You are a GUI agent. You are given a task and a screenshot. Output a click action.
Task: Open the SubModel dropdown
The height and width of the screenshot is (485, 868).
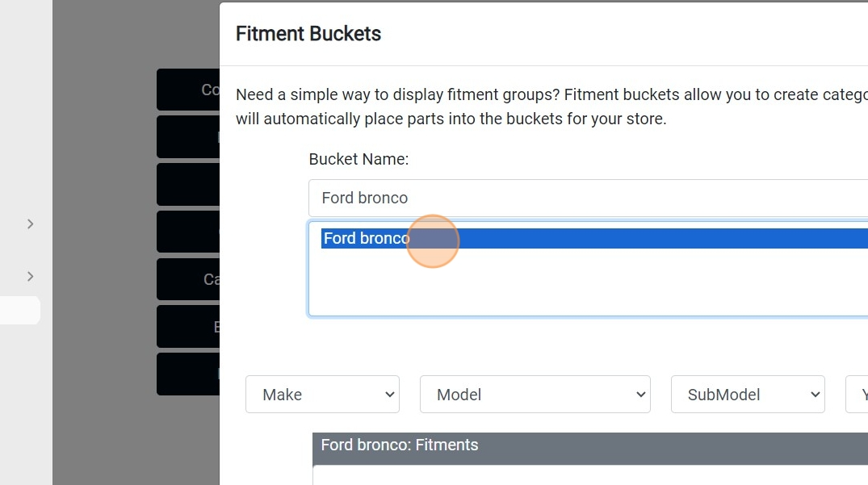click(748, 395)
